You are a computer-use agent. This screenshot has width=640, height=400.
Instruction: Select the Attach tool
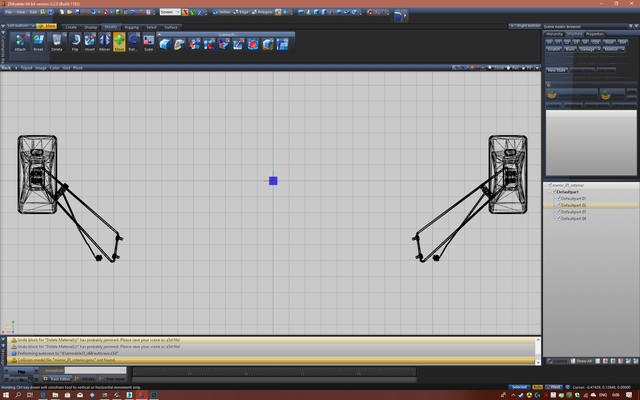coord(20,42)
